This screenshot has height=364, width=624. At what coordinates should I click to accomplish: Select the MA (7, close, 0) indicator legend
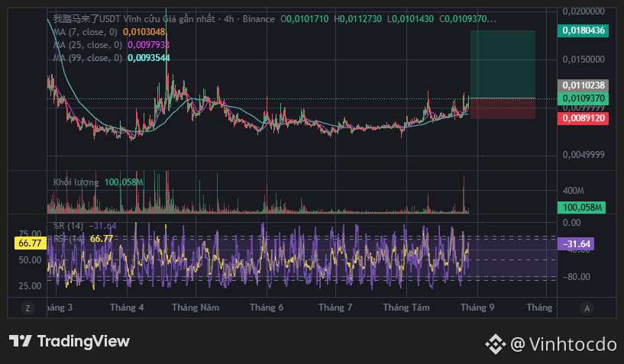pos(86,32)
